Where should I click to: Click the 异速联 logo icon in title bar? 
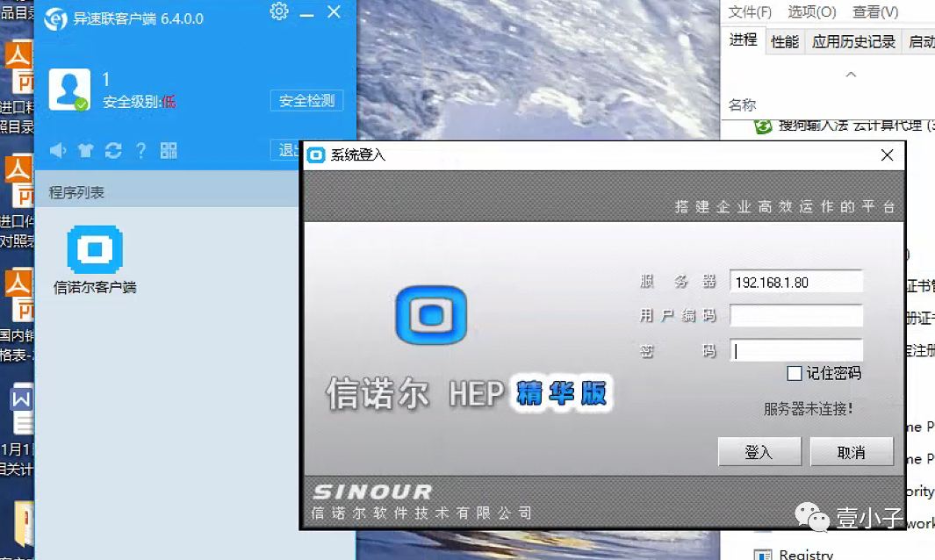point(56,18)
